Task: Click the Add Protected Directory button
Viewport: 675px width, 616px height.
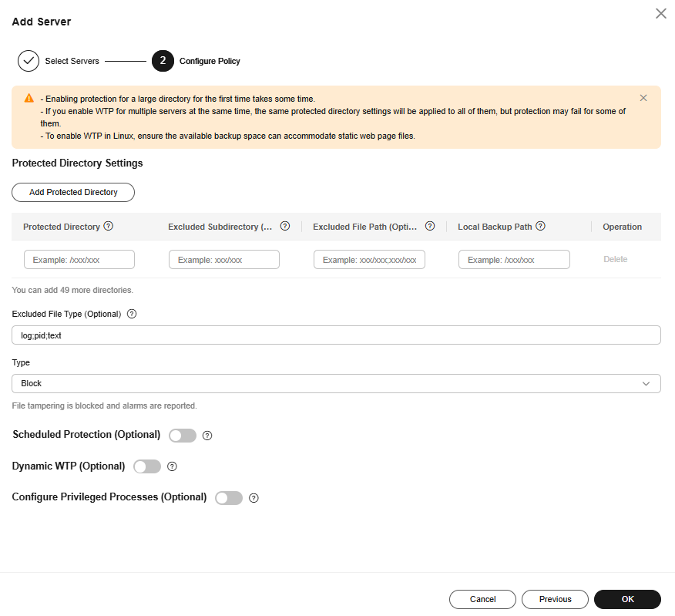Action: coord(73,192)
